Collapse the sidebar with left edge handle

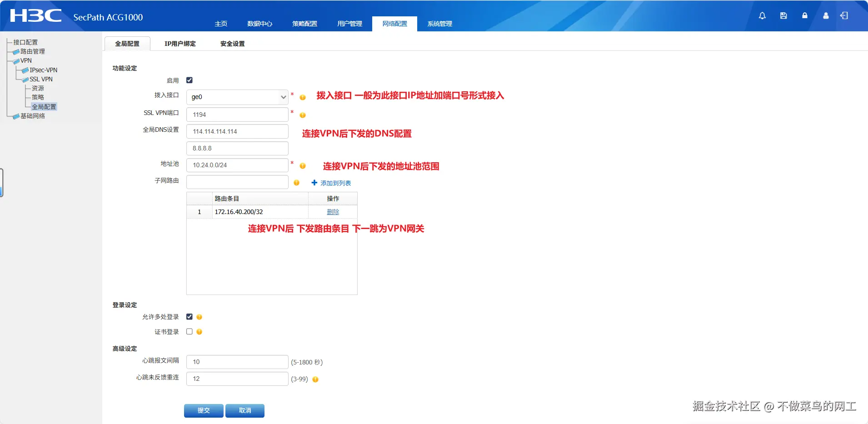(x=2, y=183)
